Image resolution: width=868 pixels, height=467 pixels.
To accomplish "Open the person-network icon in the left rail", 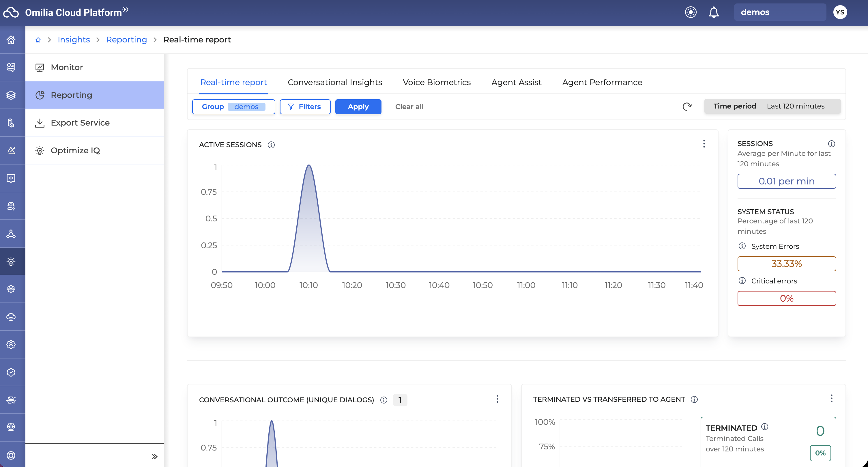I will (11, 289).
